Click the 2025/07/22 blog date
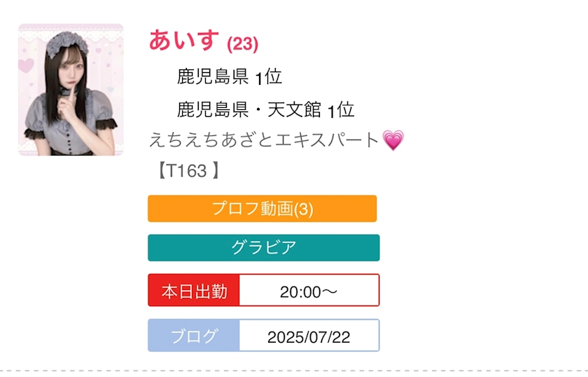Viewport: 588px width, 377px height. (x=309, y=336)
